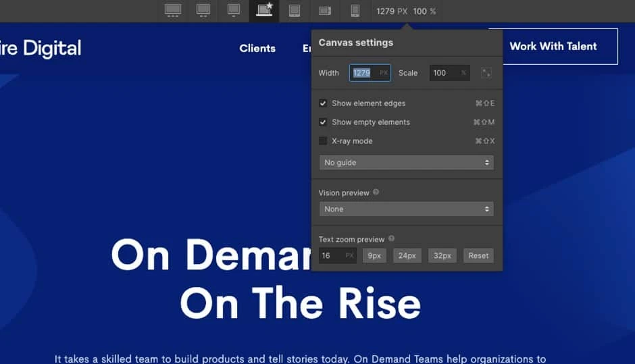
Task: Choose the third desktop breakpoint icon
Action: pos(234,11)
